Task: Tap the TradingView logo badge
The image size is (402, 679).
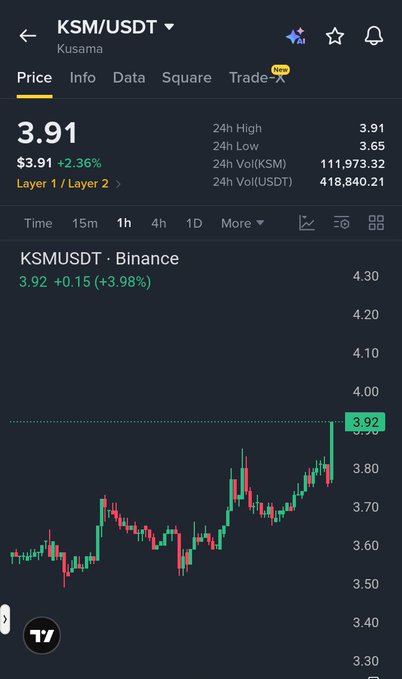Action: click(42, 635)
